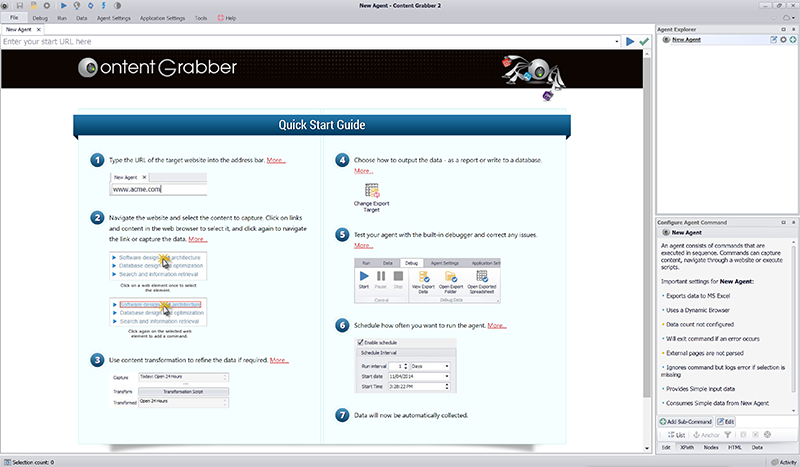Click the main page scroll-down arrow

pos(647,448)
